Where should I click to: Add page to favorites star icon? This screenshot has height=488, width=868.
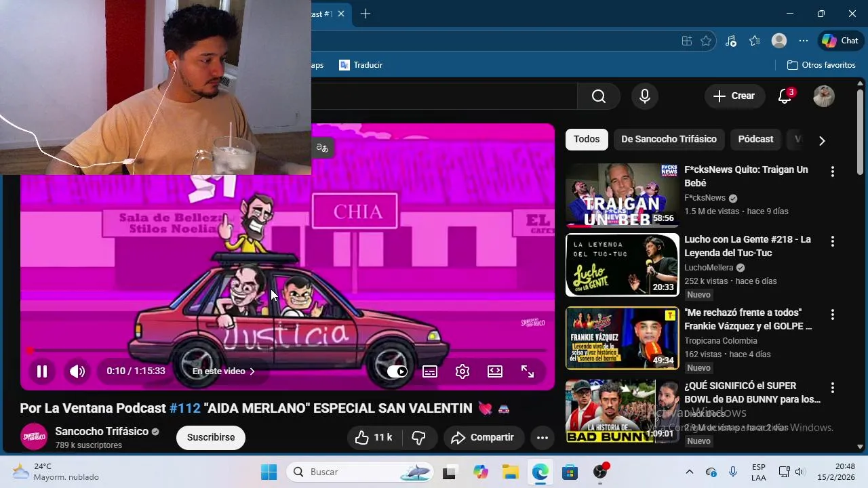706,41
